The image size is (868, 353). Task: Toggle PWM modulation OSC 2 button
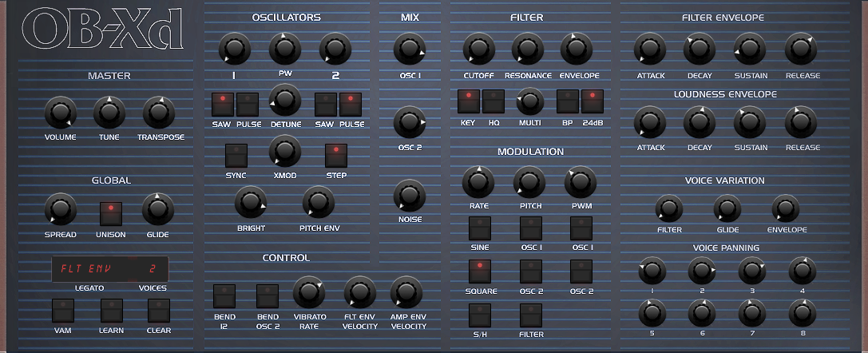point(581,271)
